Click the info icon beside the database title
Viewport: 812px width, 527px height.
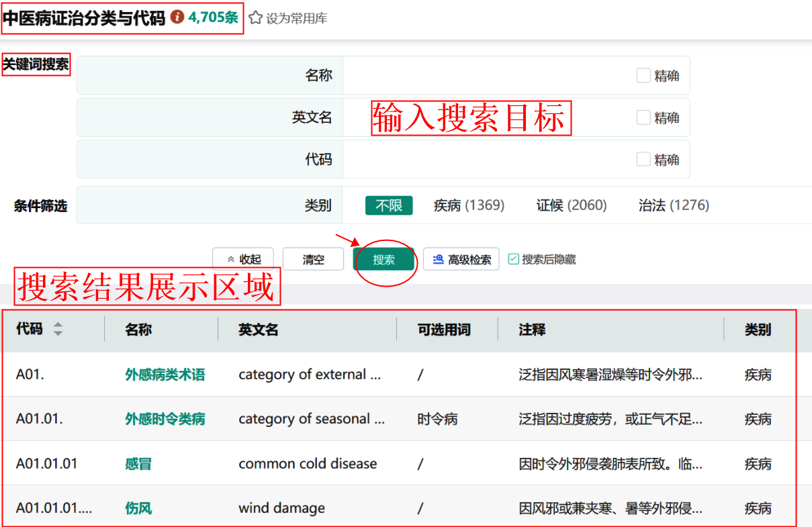coord(177,17)
